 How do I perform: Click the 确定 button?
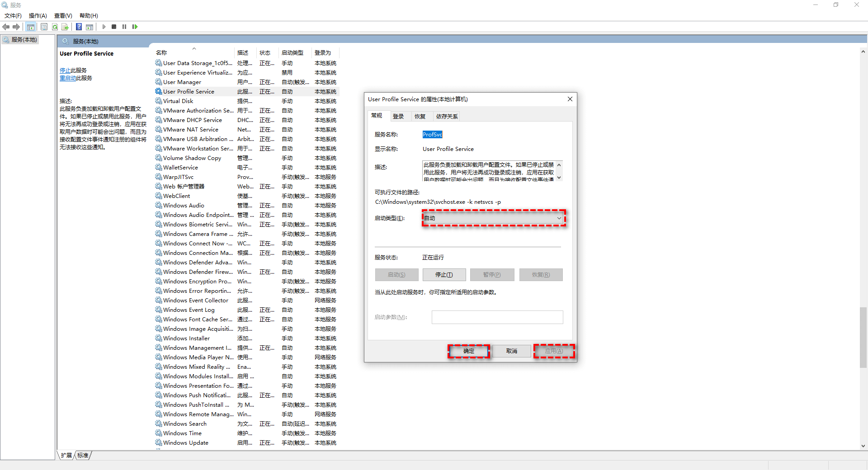[468, 351]
